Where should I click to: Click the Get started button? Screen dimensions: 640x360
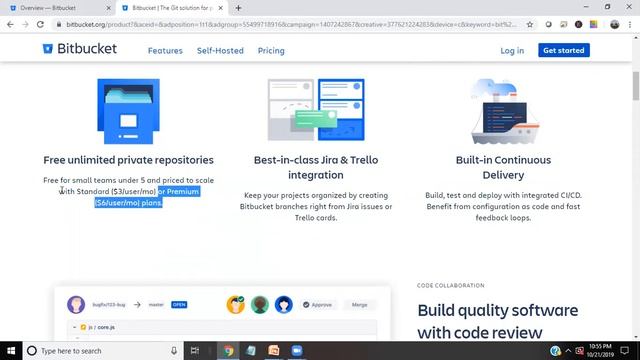pos(564,50)
